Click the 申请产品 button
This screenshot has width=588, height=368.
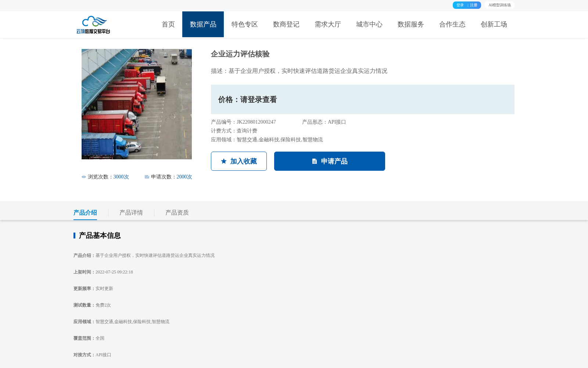330,161
